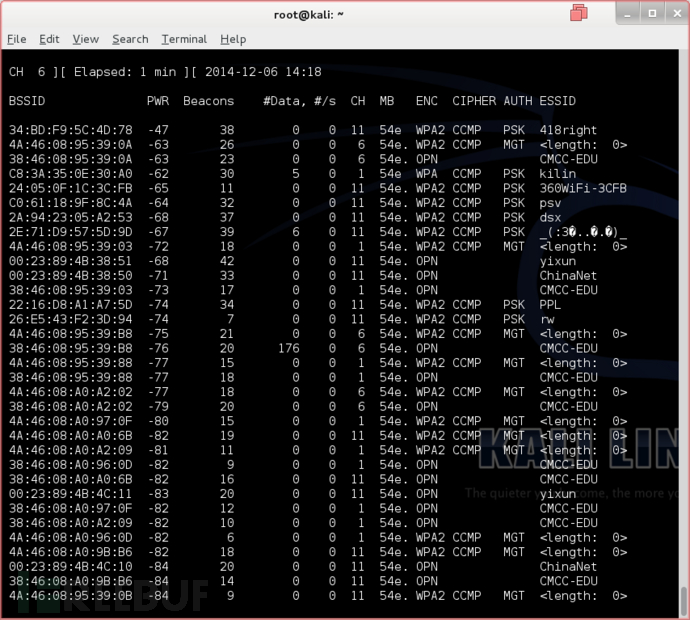Screen dimensions: 690x620
Task: Click the root@kali title bar text
Action: pos(308,15)
